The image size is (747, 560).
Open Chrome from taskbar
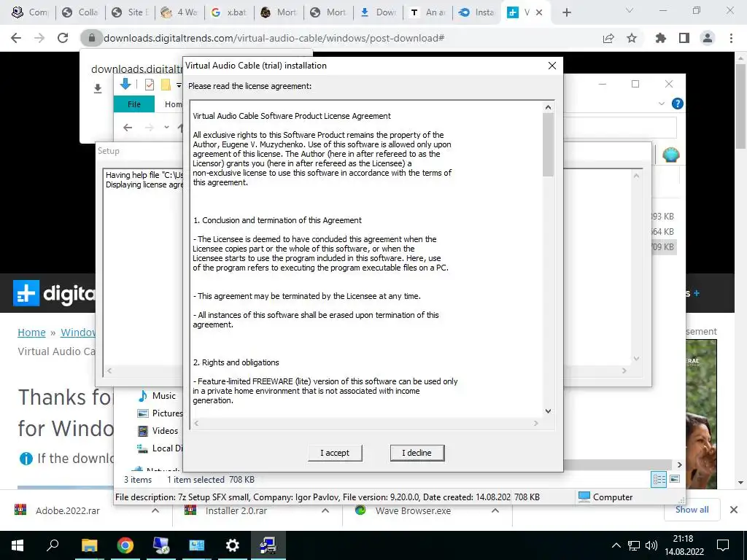[125, 545]
